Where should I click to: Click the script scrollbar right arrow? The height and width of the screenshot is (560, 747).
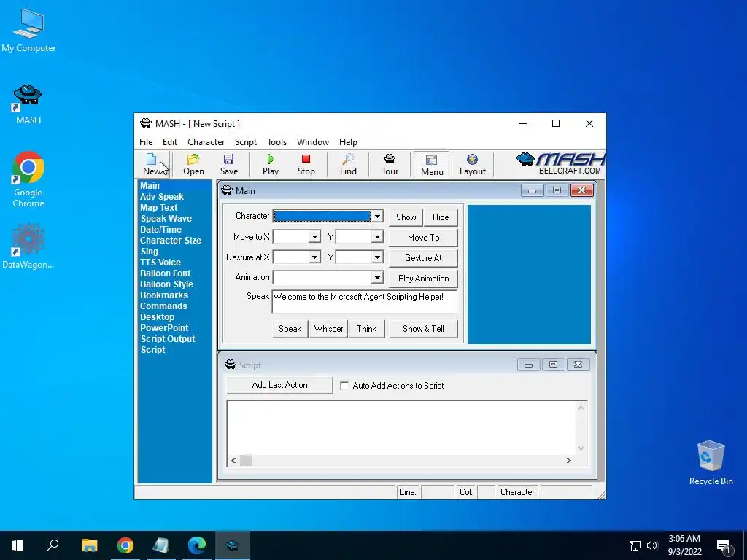tap(568, 461)
